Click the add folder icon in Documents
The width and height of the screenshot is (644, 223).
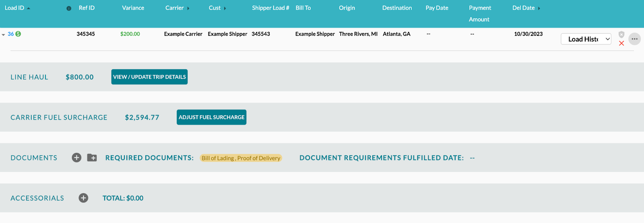(x=92, y=158)
